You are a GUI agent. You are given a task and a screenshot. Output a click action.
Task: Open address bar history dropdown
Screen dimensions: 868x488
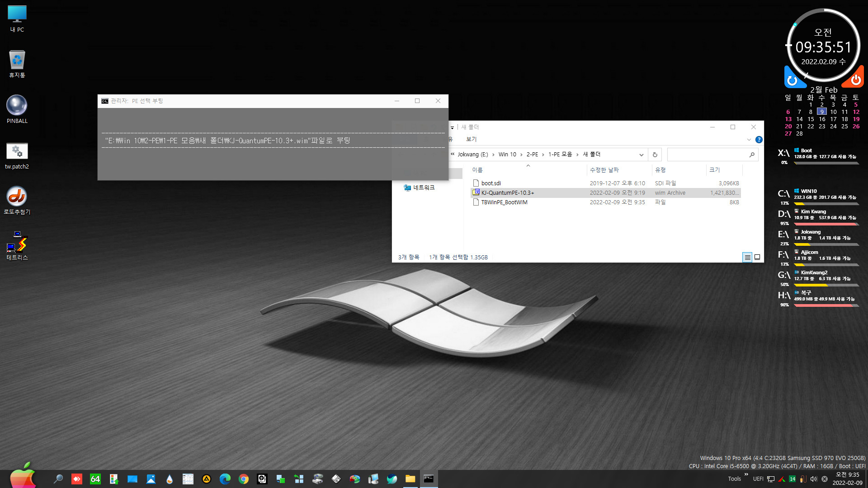pos(641,155)
